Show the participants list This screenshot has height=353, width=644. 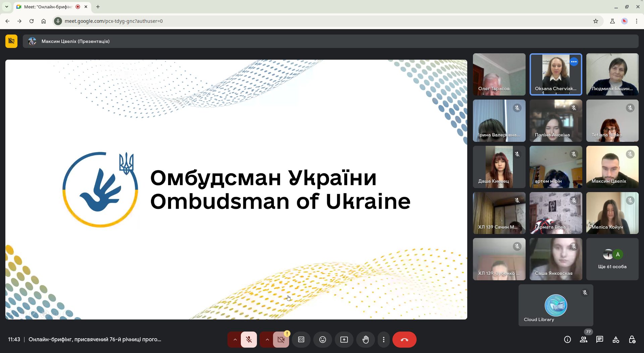tap(583, 340)
